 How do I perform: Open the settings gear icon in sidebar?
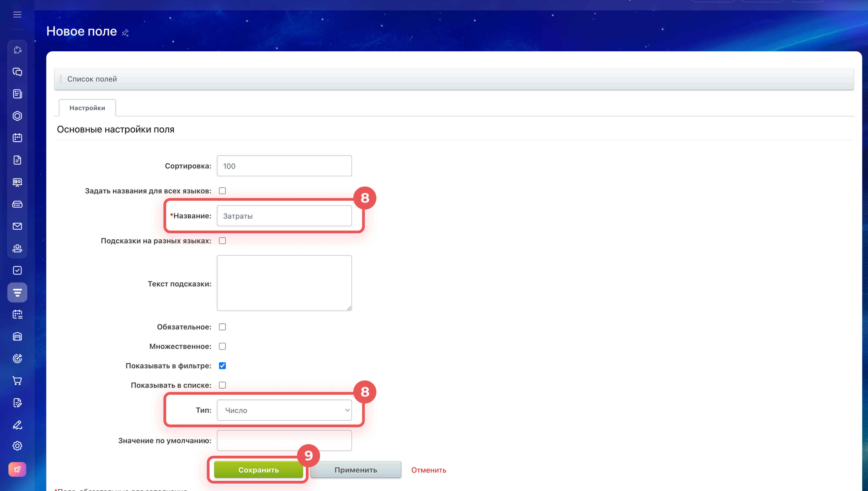coord(17,446)
